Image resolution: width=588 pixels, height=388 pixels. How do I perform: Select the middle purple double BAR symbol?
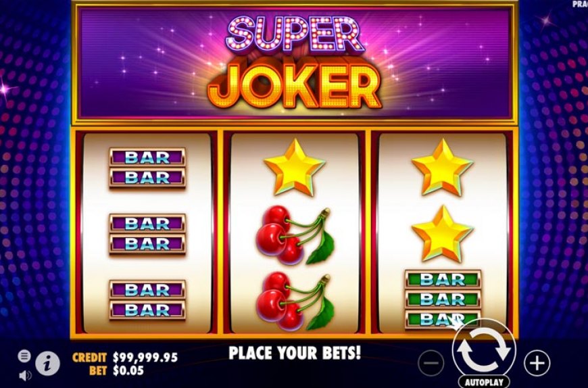click(147, 234)
